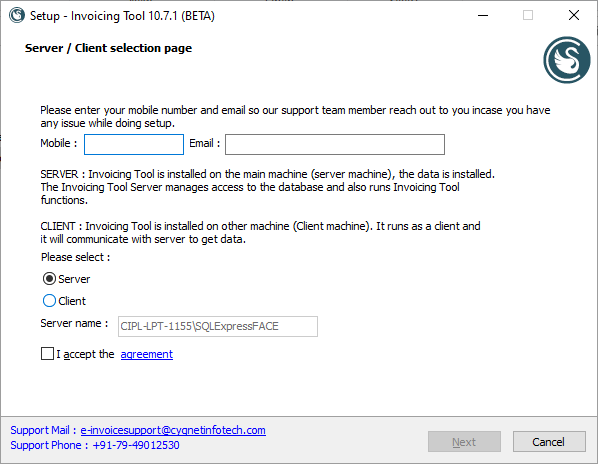598x464 pixels.
Task: Close the Invoicing Tool setup window
Action: (x=574, y=16)
